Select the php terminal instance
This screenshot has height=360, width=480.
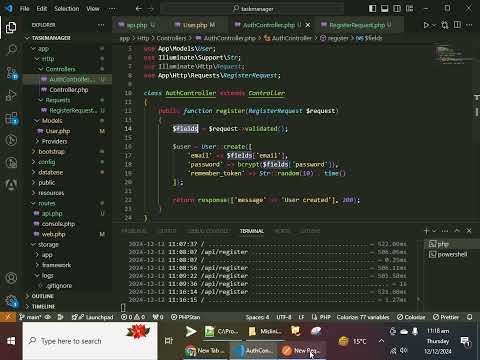[x=452, y=244]
